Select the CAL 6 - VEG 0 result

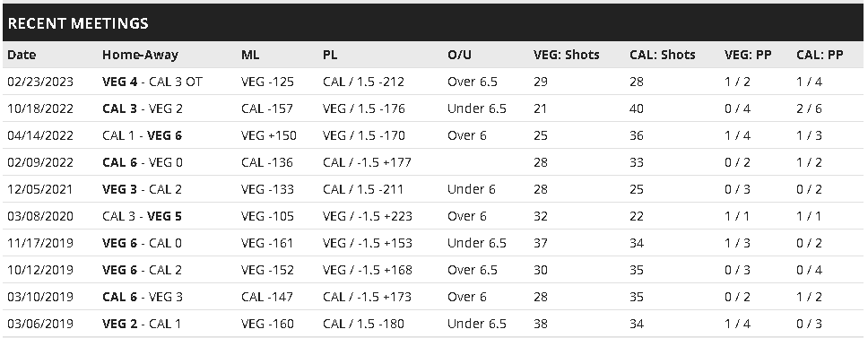(143, 162)
